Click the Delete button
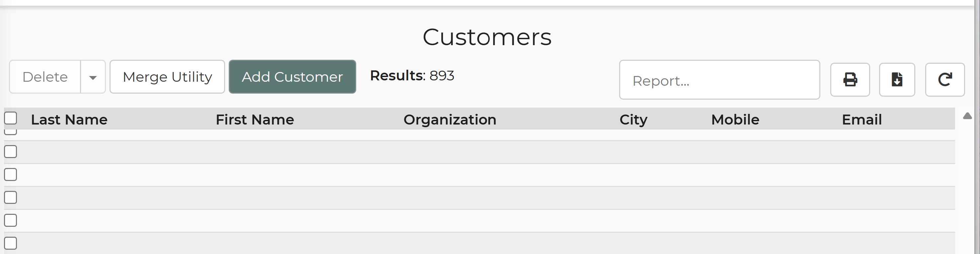The image size is (980, 254). (45, 77)
